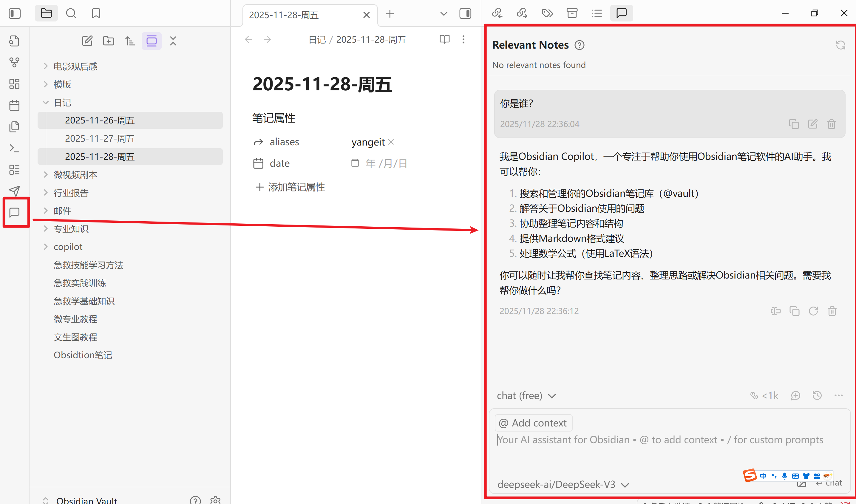Open the graph view icon in ribbon

[14, 63]
